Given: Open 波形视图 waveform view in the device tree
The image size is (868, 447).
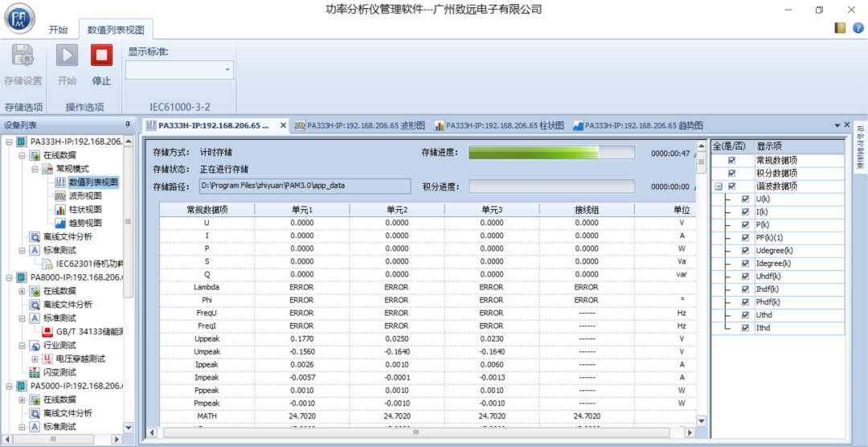Looking at the screenshot, I should pyautogui.click(x=85, y=195).
